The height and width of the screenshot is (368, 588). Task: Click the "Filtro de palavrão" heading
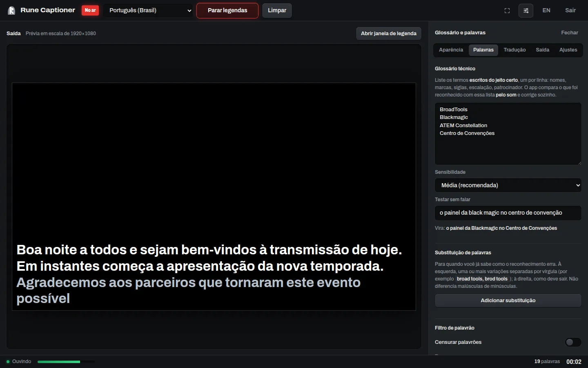point(454,328)
